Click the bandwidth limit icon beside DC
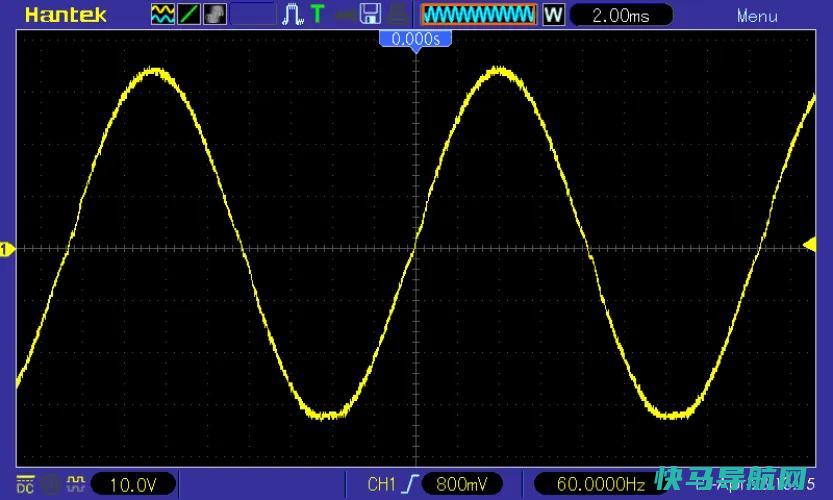The height and width of the screenshot is (500, 833). (50, 484)
